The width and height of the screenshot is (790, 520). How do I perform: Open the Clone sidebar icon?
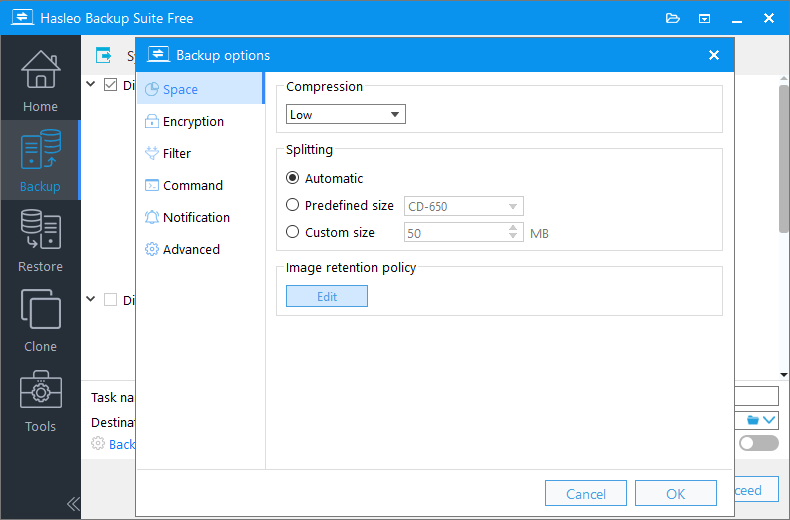click(x=40, y=311)
